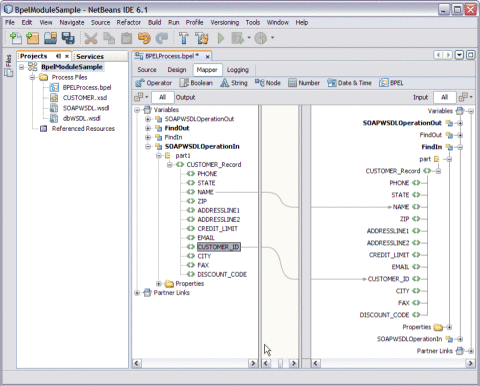Screen dimensions: 480x386
Task: Switch to the Design view tab
Action: click(177, 70)
